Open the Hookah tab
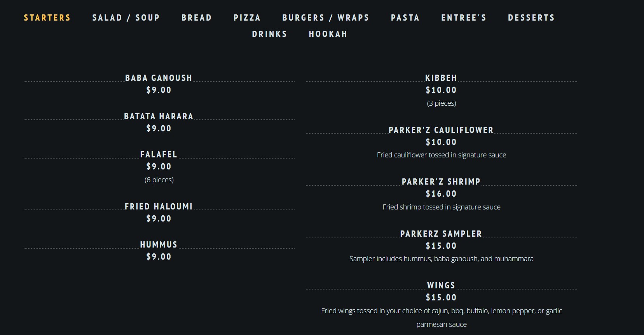 coord(328,34)
